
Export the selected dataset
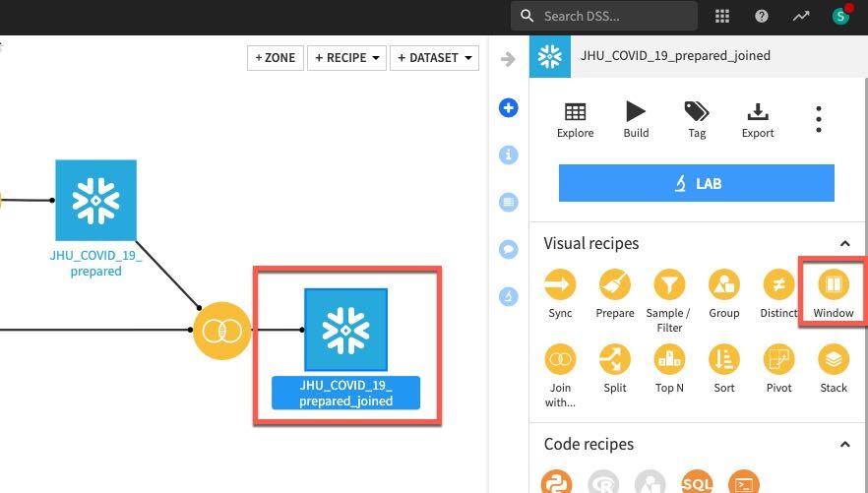click(758, 119)
